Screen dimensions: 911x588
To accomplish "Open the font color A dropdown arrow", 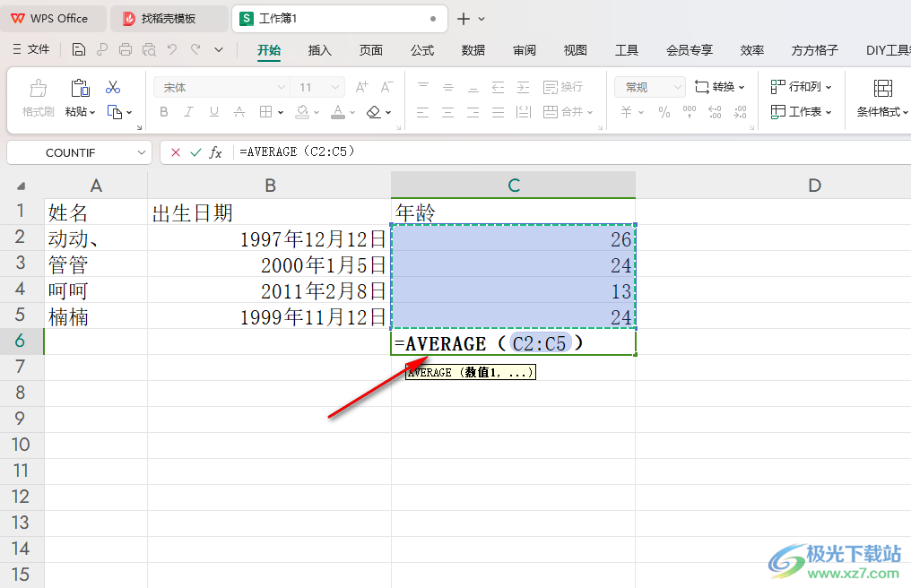I will [352, 112].
